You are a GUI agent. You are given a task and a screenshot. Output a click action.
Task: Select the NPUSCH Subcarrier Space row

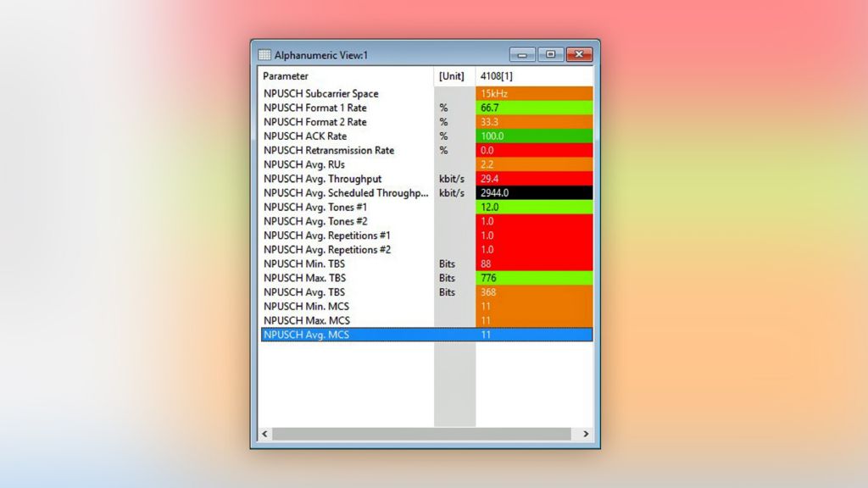[321, 94]
